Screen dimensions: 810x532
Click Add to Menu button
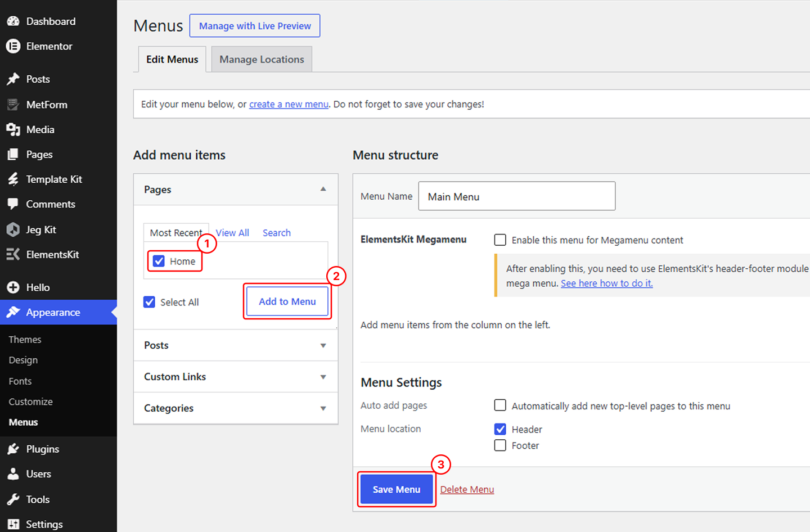(287, 301)
